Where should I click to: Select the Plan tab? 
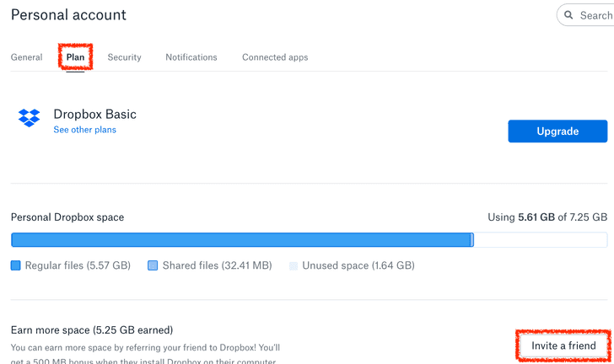pos(76,57)
